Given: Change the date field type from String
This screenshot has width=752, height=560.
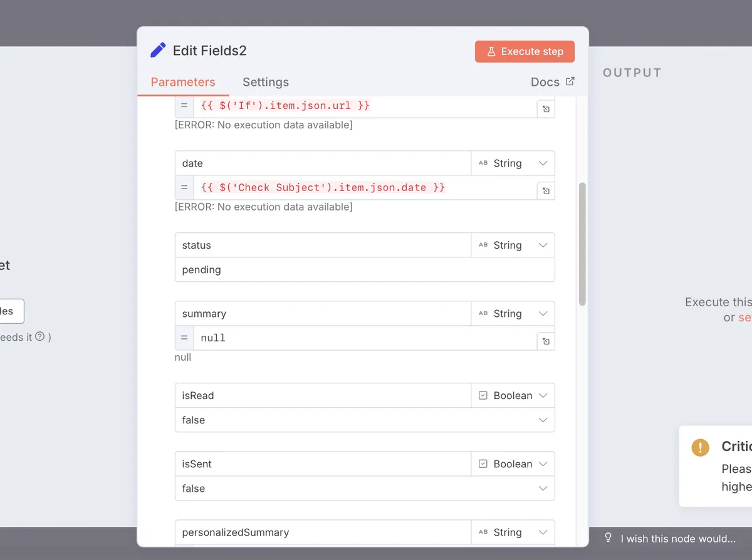Looking at the screenshot, I should point(513,163).
